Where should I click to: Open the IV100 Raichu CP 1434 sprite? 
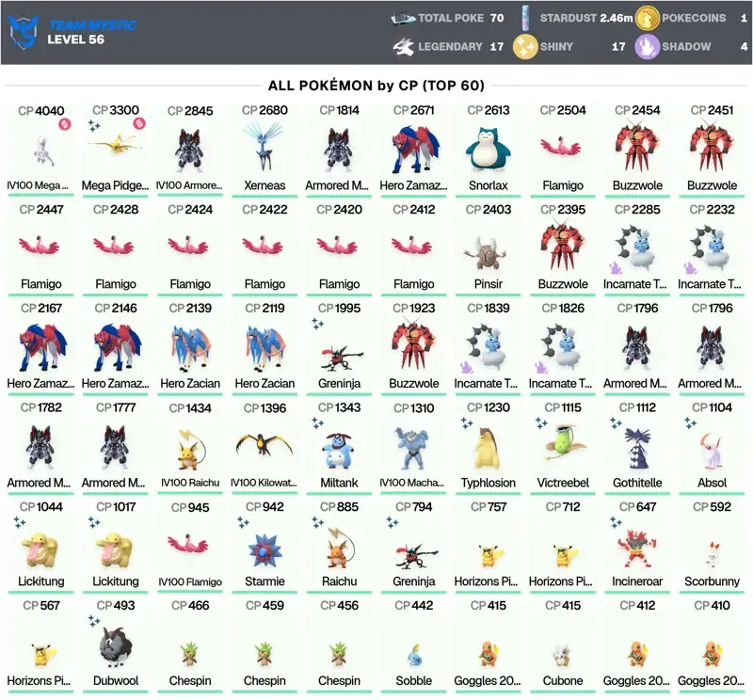coord(190,449)
